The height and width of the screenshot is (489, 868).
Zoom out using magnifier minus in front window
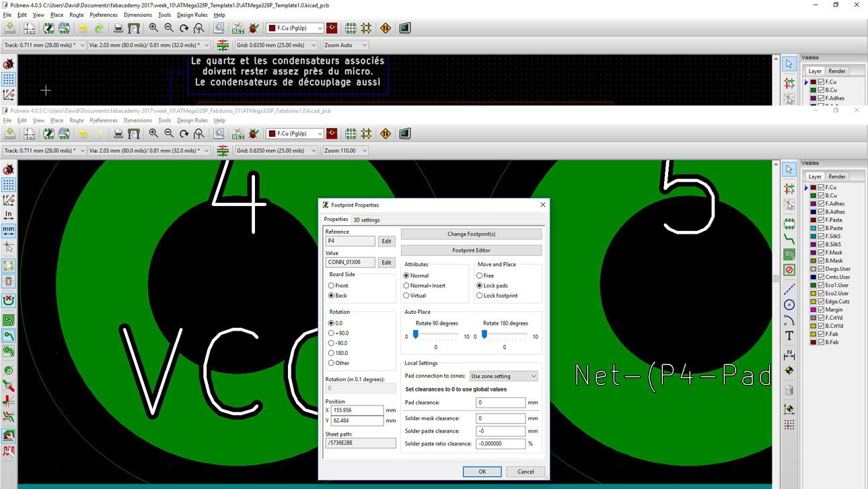(169, 133)
